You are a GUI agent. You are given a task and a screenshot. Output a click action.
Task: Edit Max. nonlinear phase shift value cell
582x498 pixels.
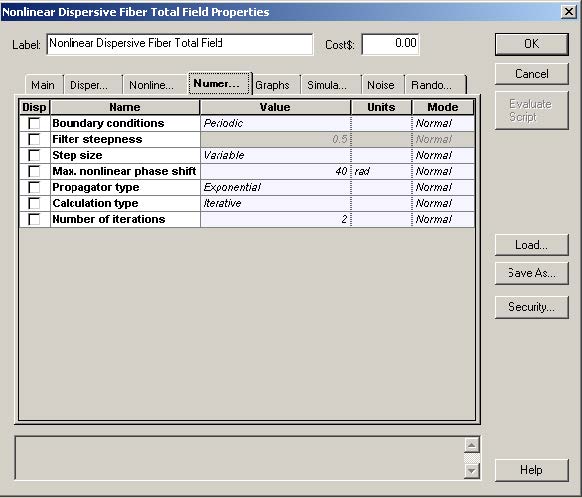[275, 171]
